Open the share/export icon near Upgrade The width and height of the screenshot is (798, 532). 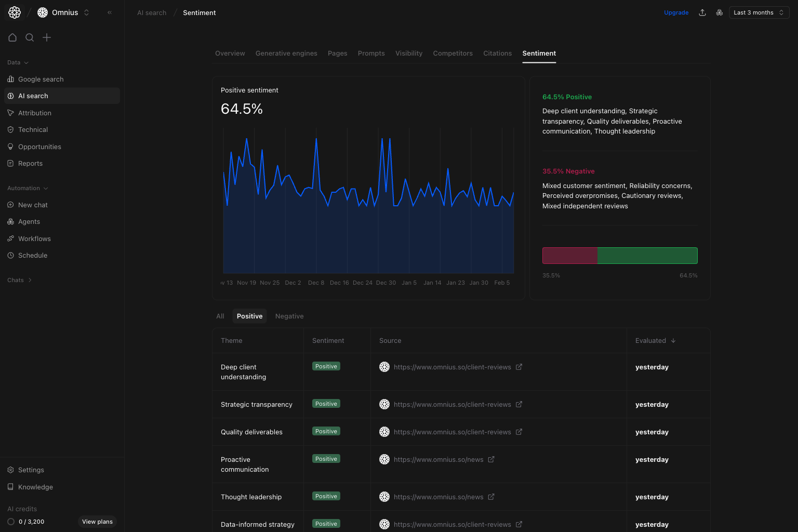[702, 12]
